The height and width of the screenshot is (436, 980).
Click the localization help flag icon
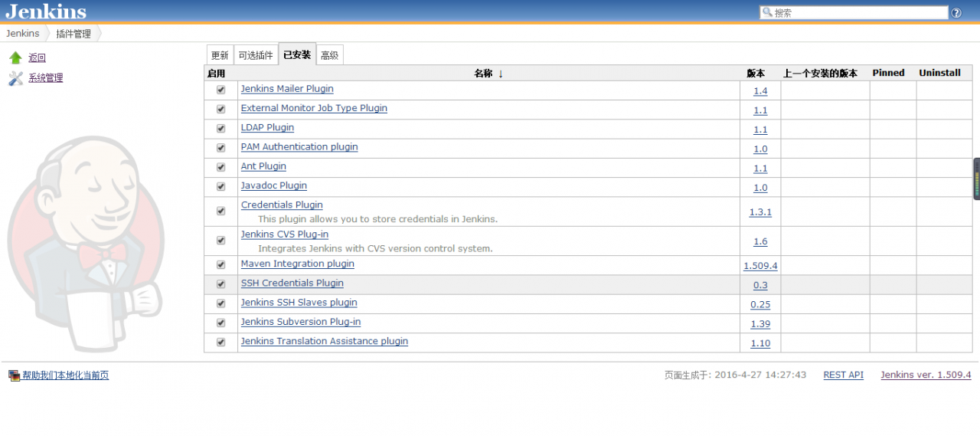click(x=14, y=375)
